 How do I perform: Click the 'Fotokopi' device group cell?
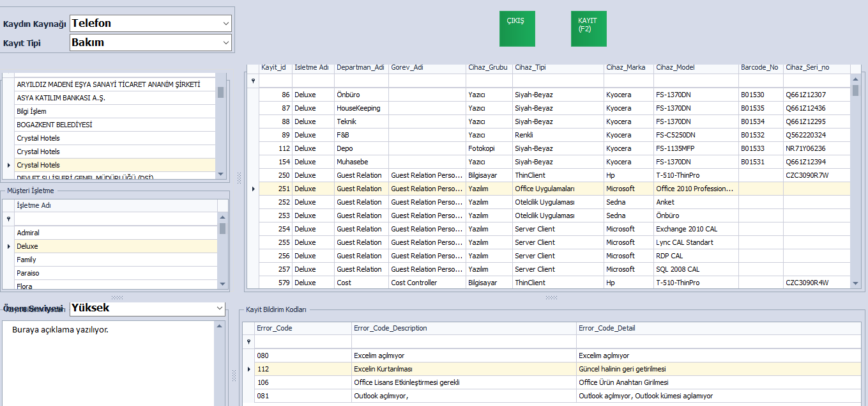489,148
